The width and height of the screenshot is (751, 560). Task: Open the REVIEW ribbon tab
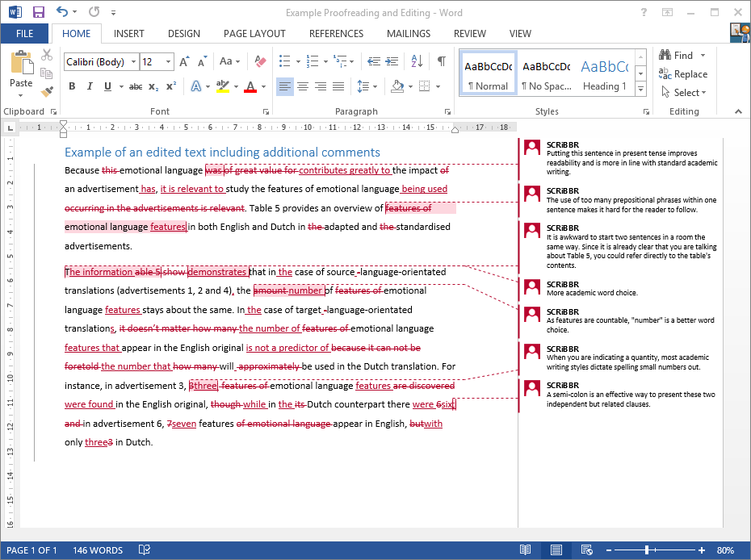[x=469, y=34]
